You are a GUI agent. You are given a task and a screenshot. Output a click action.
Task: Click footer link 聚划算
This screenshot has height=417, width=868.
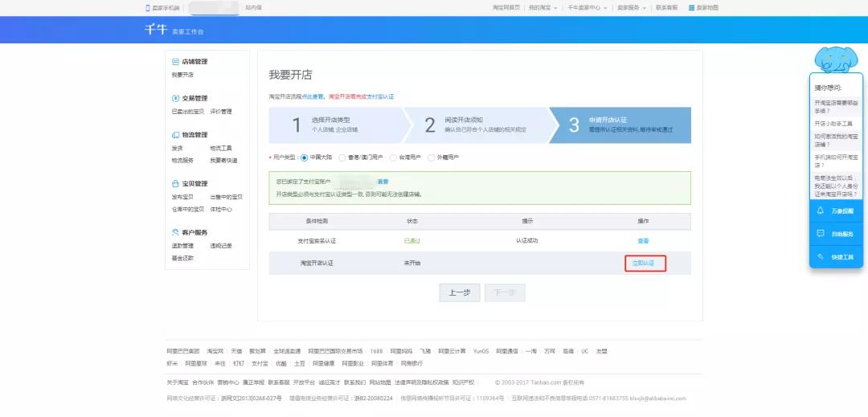click(257, 351)
